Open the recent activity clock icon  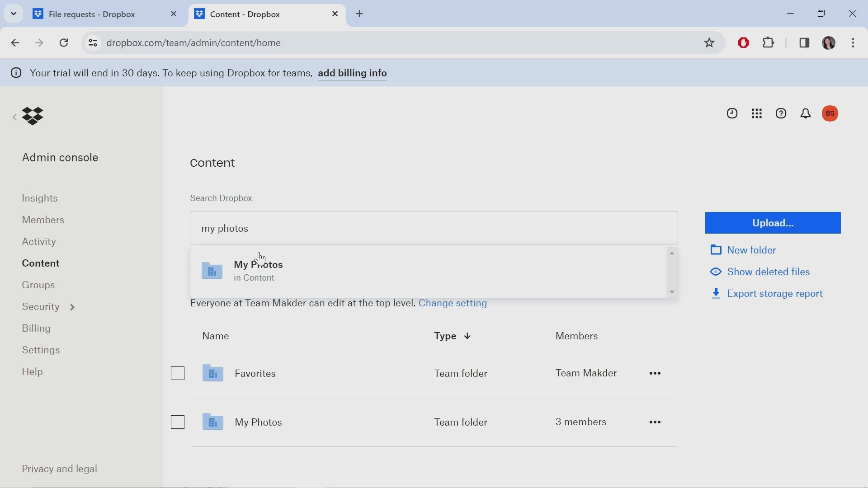[732, 113]
